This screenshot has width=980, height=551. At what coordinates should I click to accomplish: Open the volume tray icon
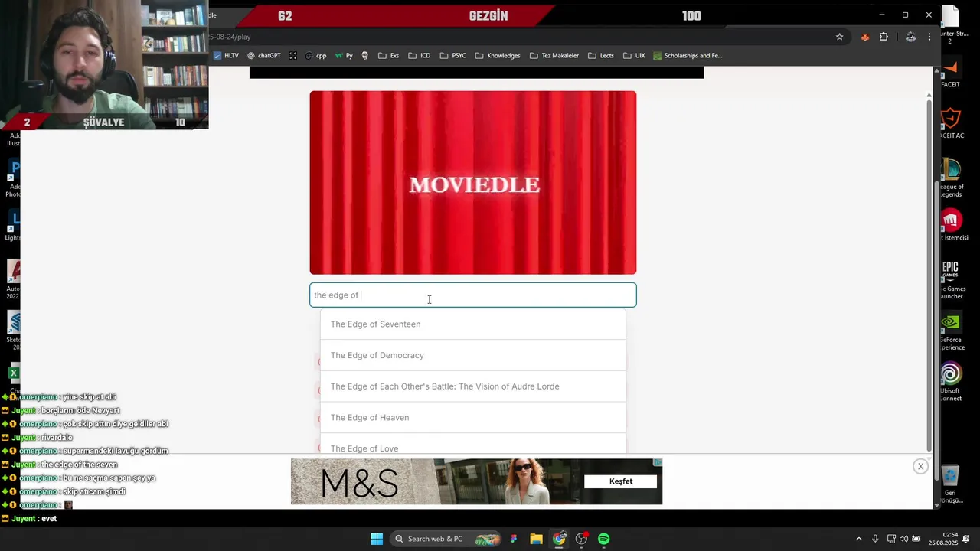coord(903,539)
